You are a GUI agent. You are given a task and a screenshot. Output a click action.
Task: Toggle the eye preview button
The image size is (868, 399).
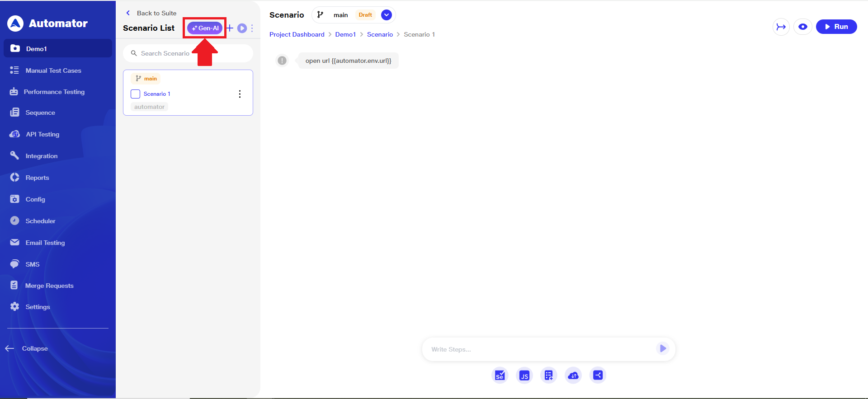802,27
